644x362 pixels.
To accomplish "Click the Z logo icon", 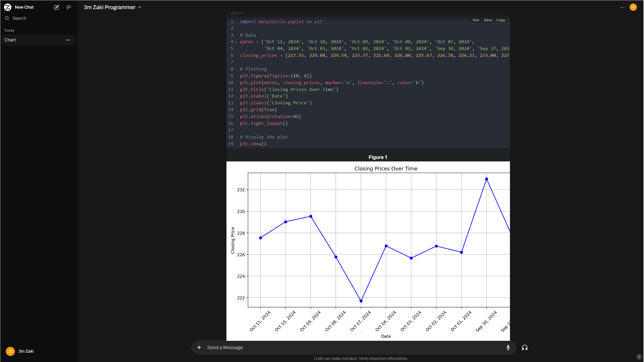I will [8, 7].
